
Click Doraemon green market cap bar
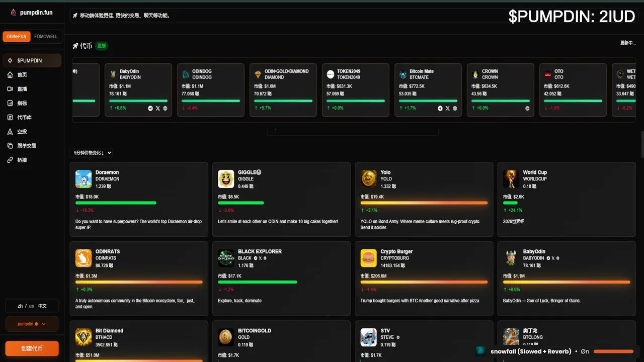click(x=116, y=203)
